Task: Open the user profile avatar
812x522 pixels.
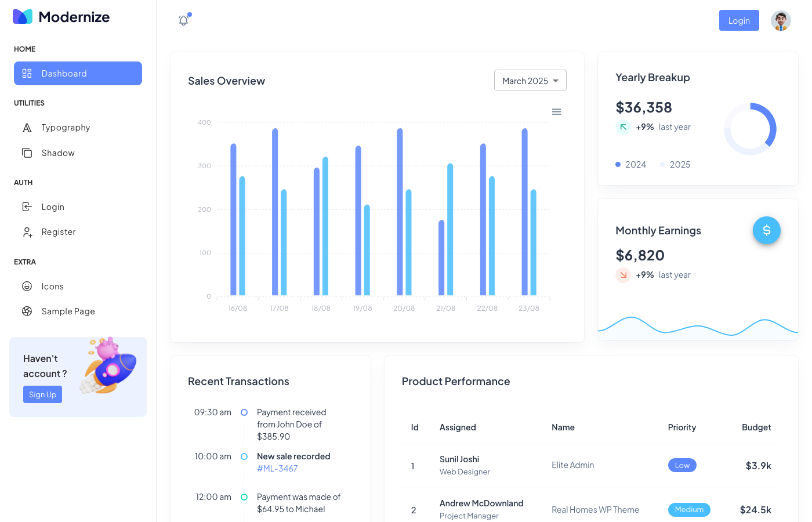Action: 781,20
